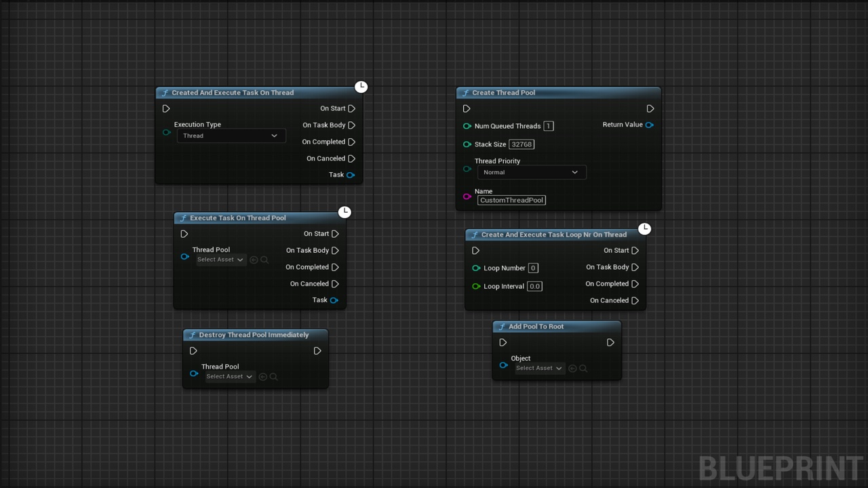This screenshot has width=868, height=488.
Task: Click On Canceled pin of Execute Task On Thread Pool
Action: click(x=335, y=284)
